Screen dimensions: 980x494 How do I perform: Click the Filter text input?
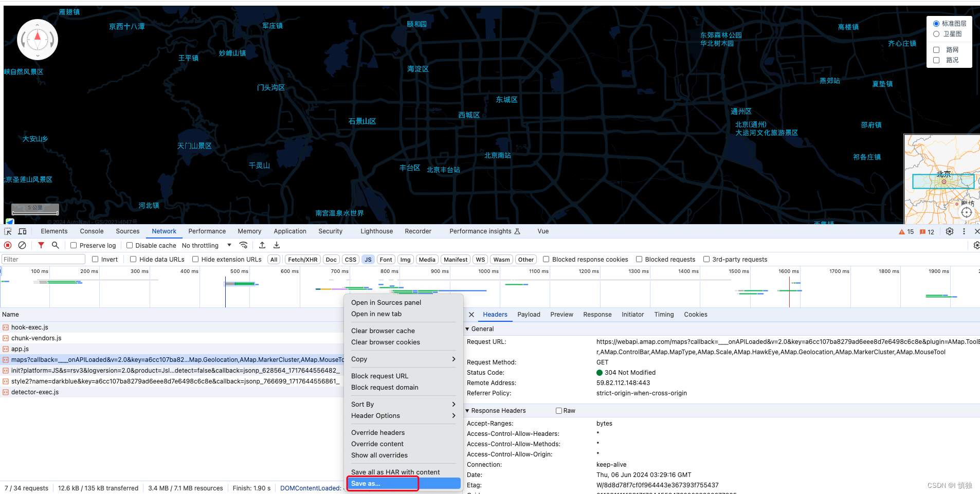(44, 260)
